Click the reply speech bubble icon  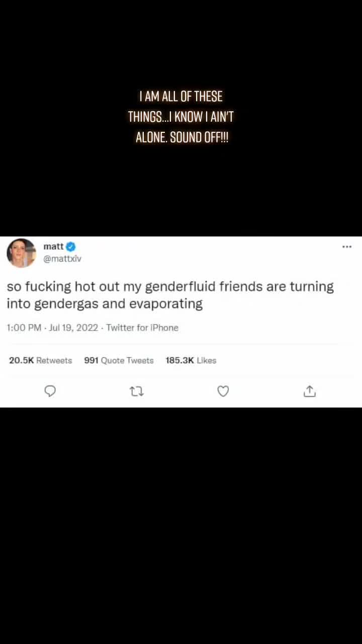pyautogui.click(x=50, y=391)
